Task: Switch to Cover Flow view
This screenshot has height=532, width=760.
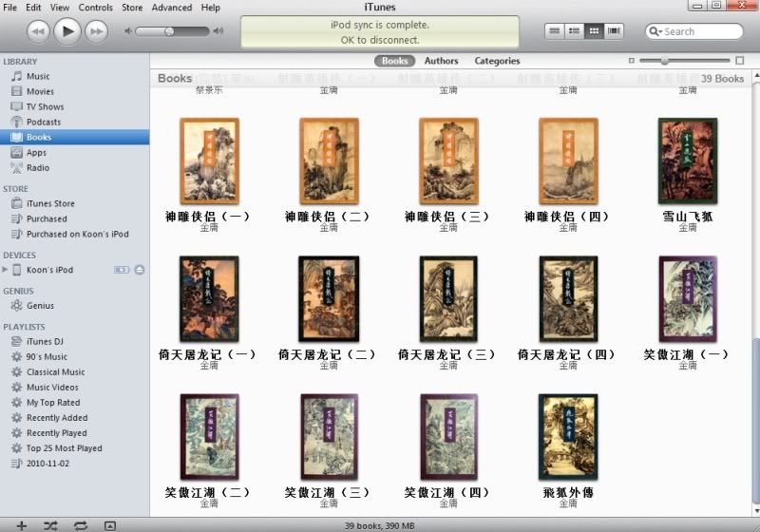Action: tap(615, 31)
